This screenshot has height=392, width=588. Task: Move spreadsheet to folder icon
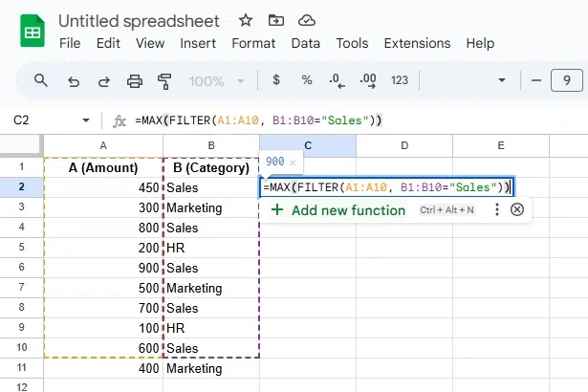(x=276, y=20)
